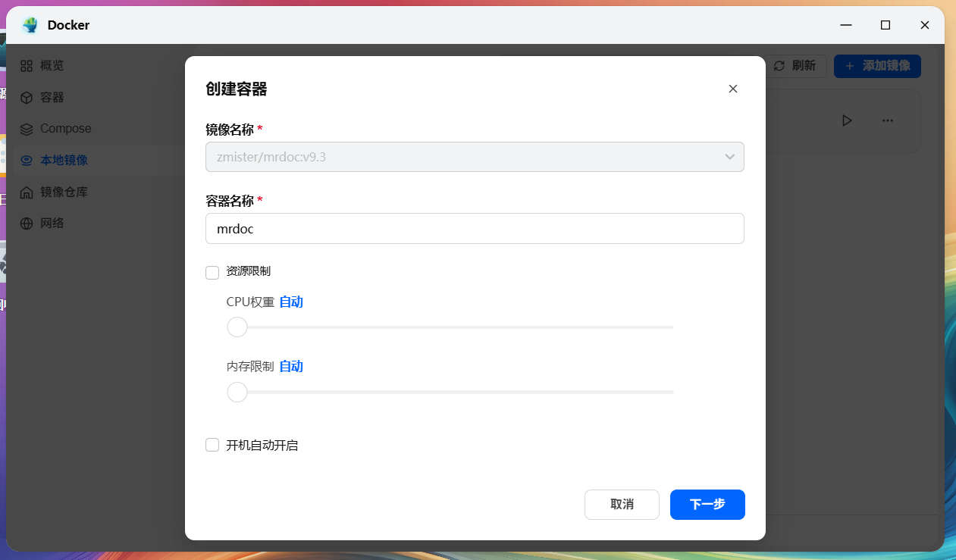
Task: Enable the resource limit (资源限制) checkbox
Action: 212,272
